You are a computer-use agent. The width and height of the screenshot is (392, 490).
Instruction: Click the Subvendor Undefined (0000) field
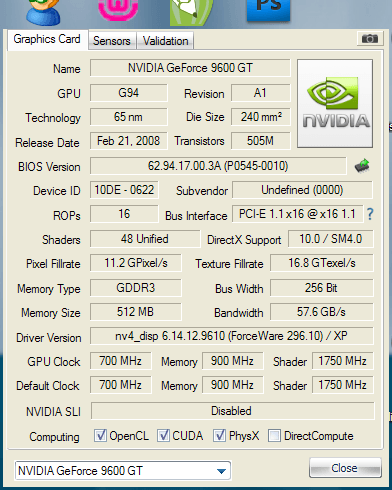302,190
